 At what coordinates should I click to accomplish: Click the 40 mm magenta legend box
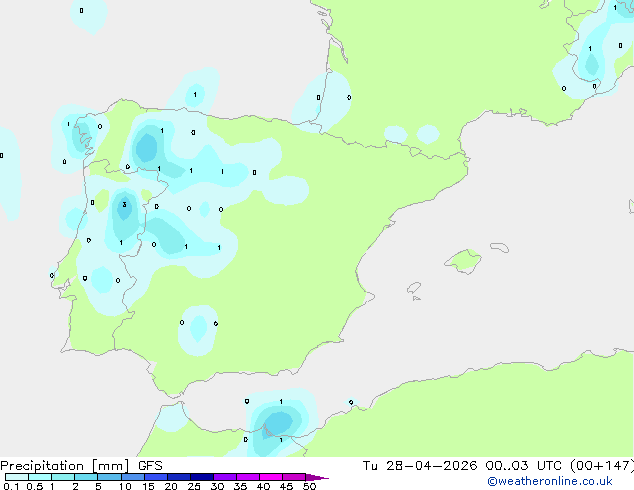click(x=271, y=477)
